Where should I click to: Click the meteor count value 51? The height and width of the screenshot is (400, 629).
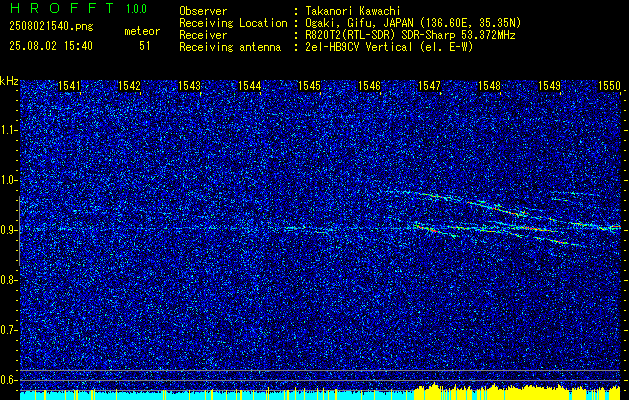tap(145, 46)
